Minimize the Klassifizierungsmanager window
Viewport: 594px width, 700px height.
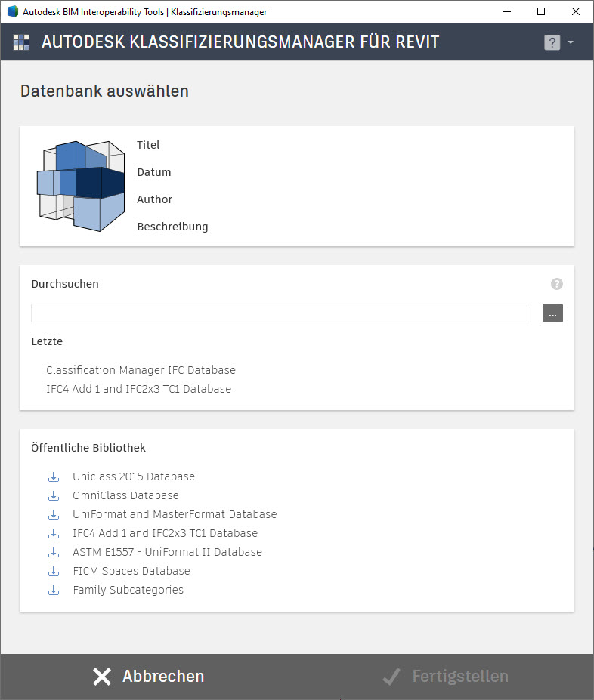point(507,11)
